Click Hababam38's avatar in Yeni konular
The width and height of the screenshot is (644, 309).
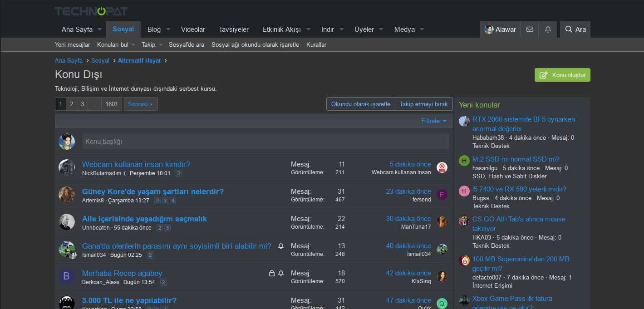point(464,121)
